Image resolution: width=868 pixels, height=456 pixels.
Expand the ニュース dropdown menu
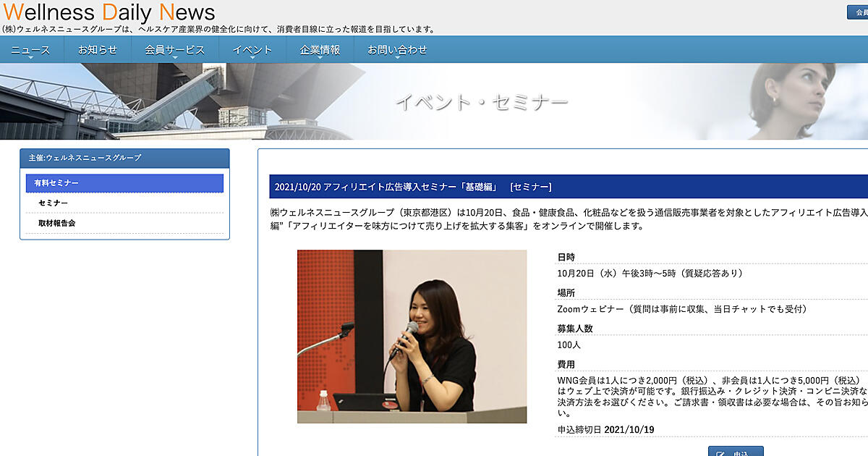[x=30, y=50]
